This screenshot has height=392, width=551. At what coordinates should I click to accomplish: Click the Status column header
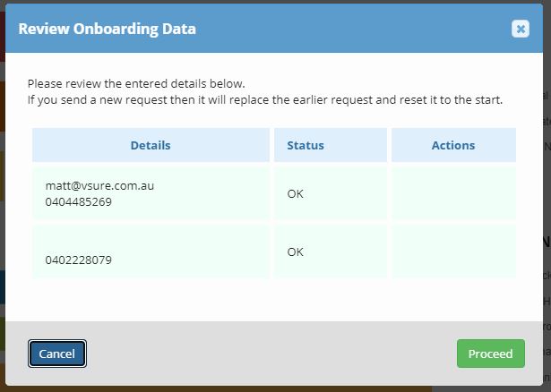(306, 145)
